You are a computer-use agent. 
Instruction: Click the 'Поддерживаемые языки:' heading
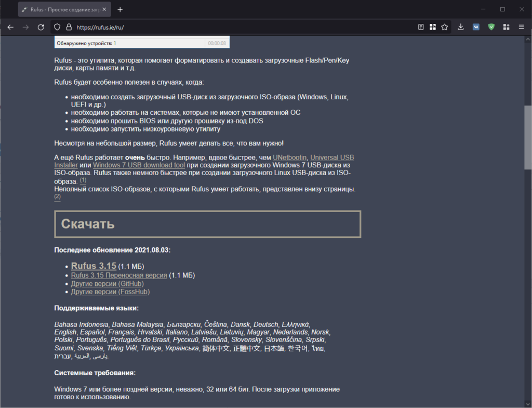coord(96,308)
